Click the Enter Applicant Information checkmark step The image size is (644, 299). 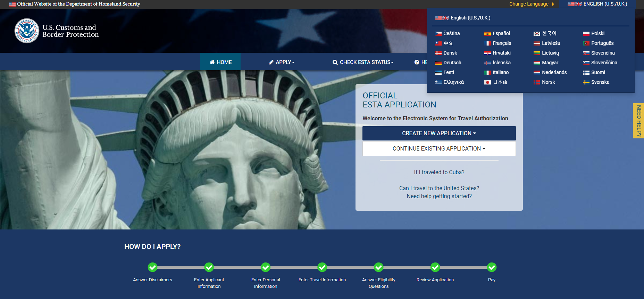209,267
